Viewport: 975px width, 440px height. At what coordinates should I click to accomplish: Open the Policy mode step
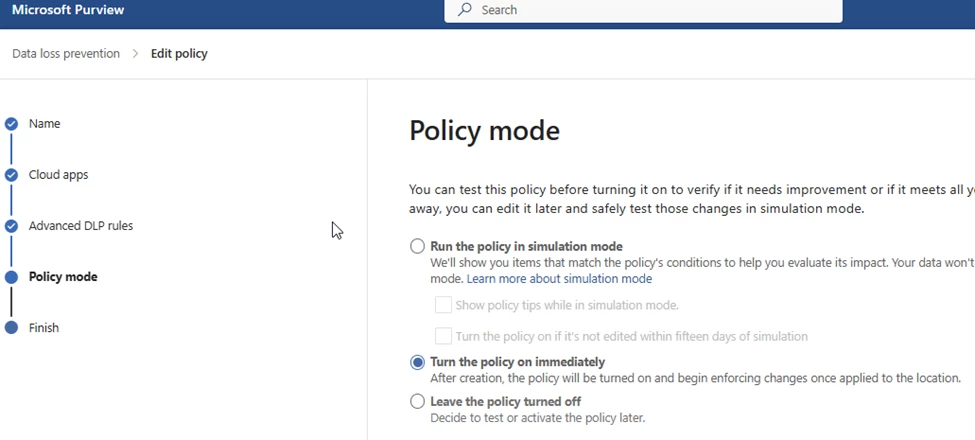tap(63, 277)
